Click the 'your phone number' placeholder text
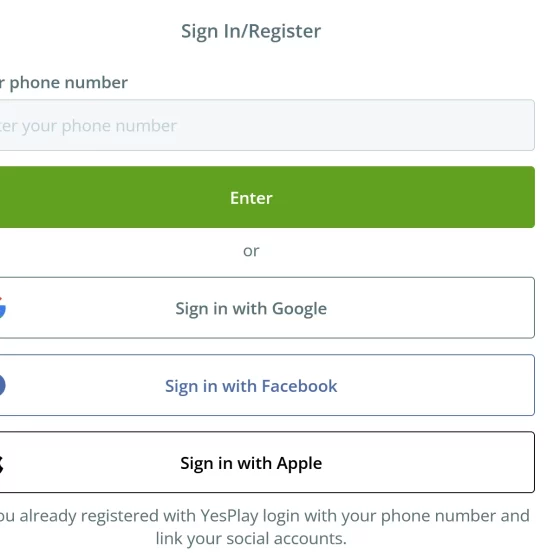560x560 pixels. (x=99, y=126)
